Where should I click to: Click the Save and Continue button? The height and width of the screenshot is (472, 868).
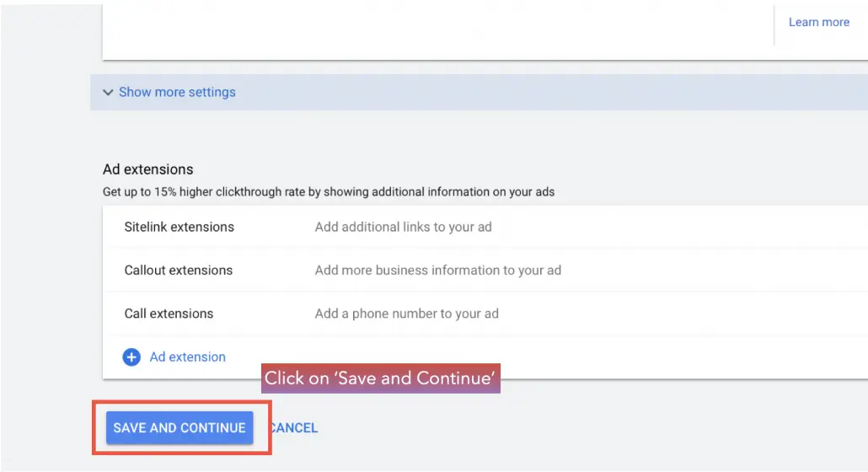click(179, 427)
